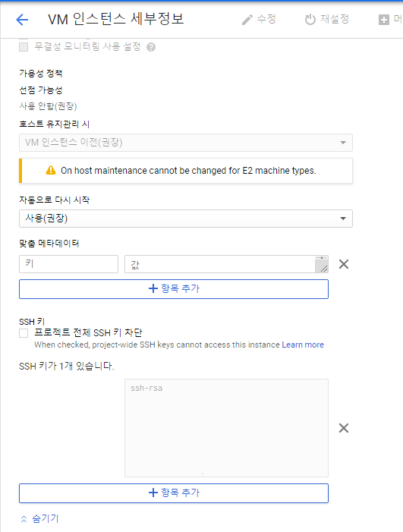Click the warning triangle icon
The width and height of the screenshot is (403, 532).
[51, 170]
